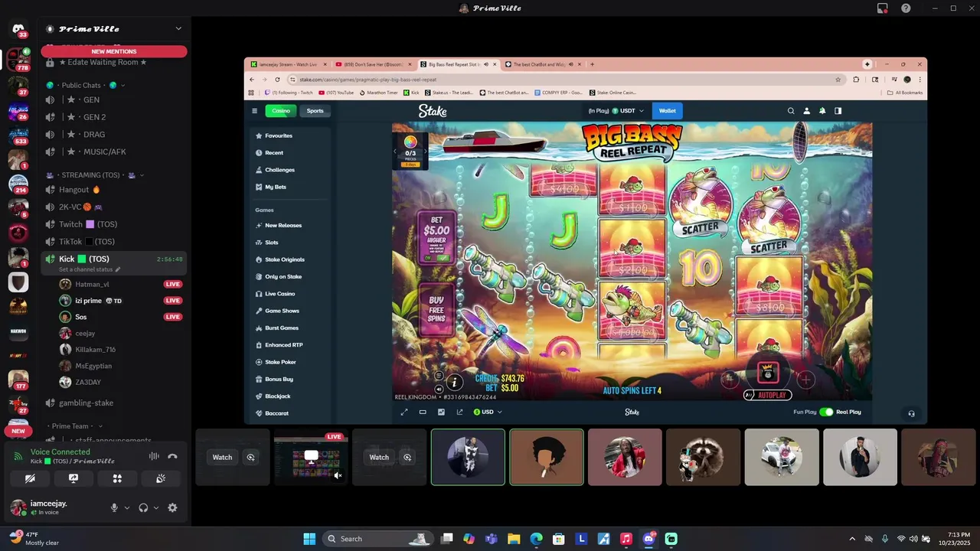Click the Buy Free Spins button
980x551 pixels.
tap(436, 308)
